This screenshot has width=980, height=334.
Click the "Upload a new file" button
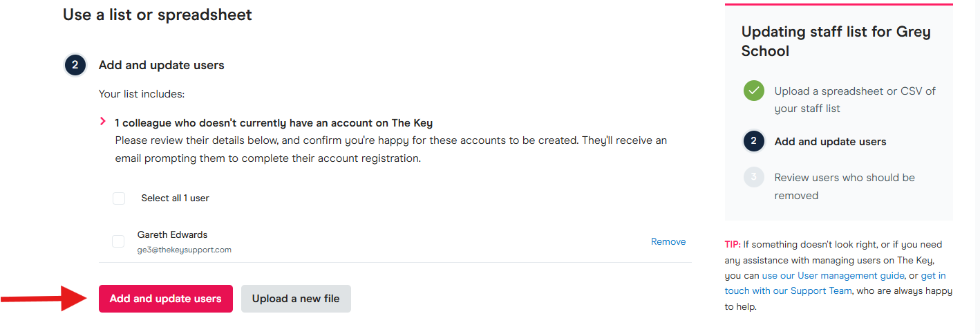[296, 299]
